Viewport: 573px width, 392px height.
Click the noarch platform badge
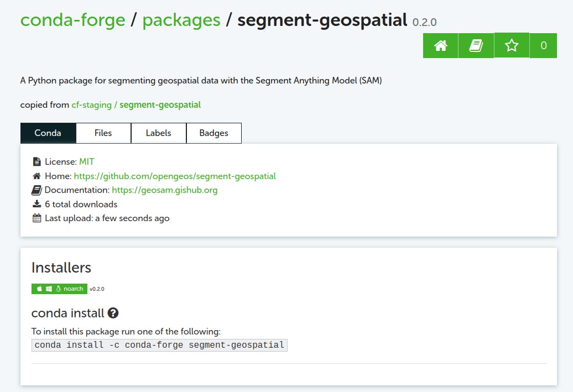[59, 289]
